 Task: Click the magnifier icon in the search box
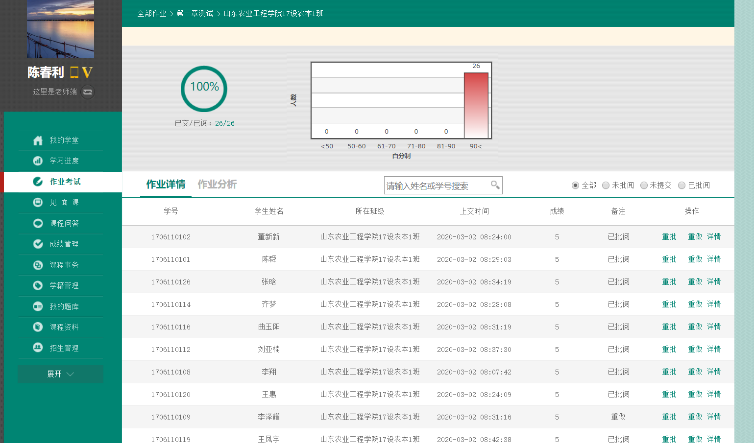tap(494, 185)
